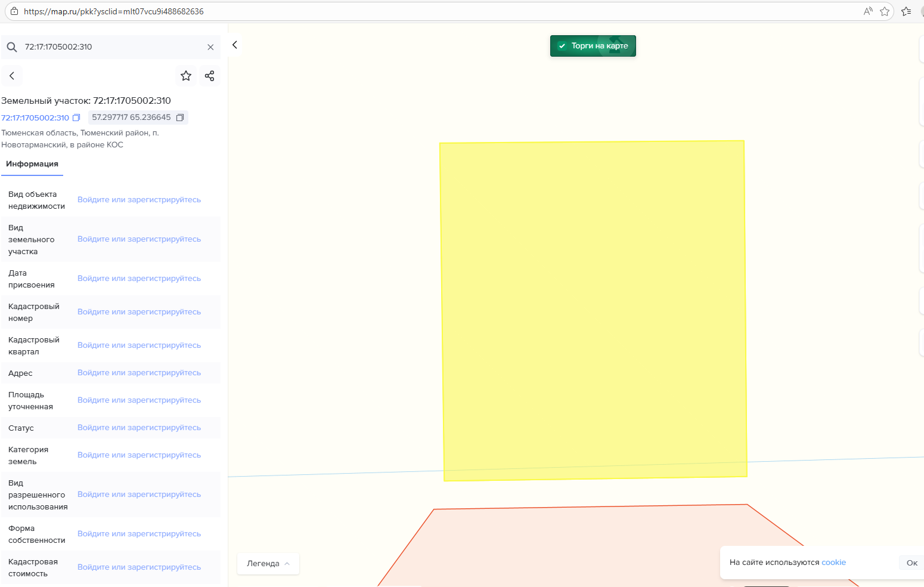The width and height of the screenshot is (924, 587).
Task: Add parcel to favorites with star icon
Action: (x=186, y=76)
